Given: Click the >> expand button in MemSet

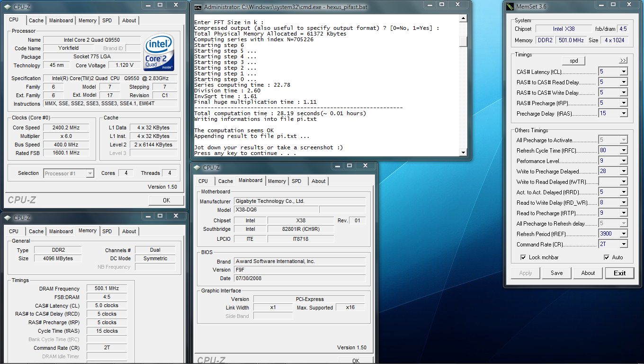Looking at the screenshot, I should (623, 61).
